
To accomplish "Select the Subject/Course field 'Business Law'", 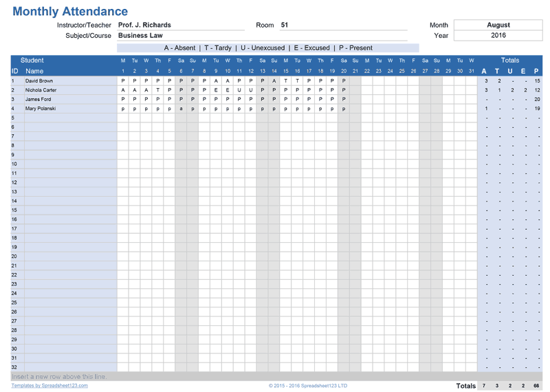I will point(140,36).
